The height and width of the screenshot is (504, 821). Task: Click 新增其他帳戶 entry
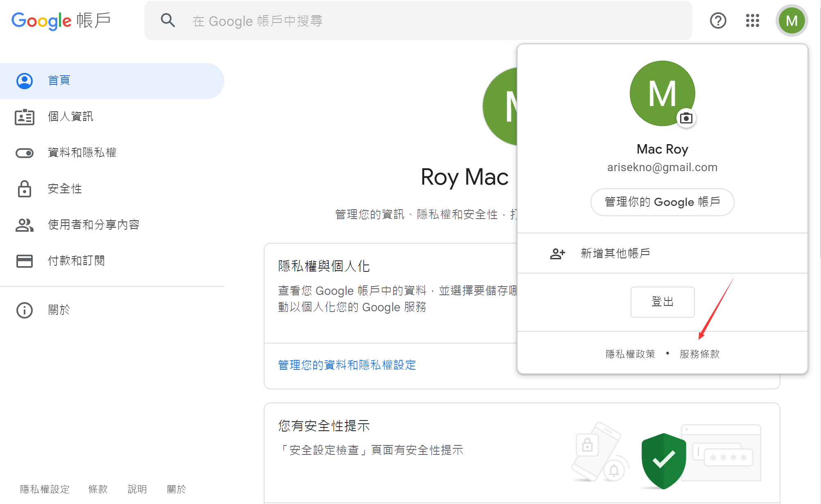point(662,253)
